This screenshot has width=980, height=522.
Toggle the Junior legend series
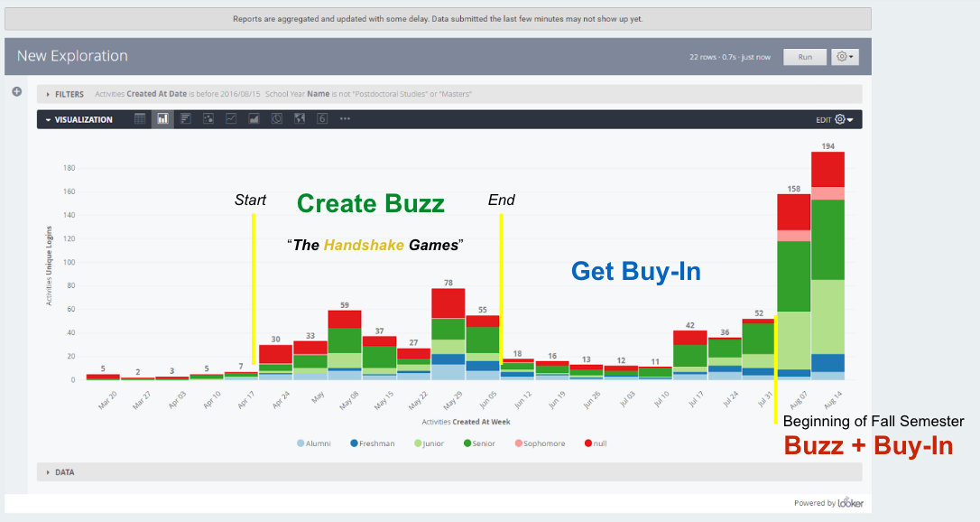[x=429, y=443]
